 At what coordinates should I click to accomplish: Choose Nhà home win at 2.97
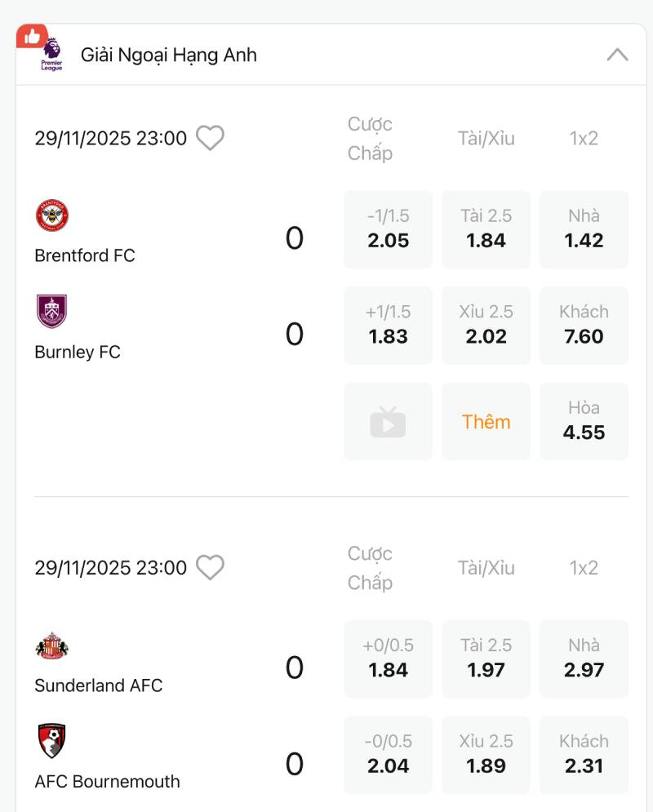point(584,659)
